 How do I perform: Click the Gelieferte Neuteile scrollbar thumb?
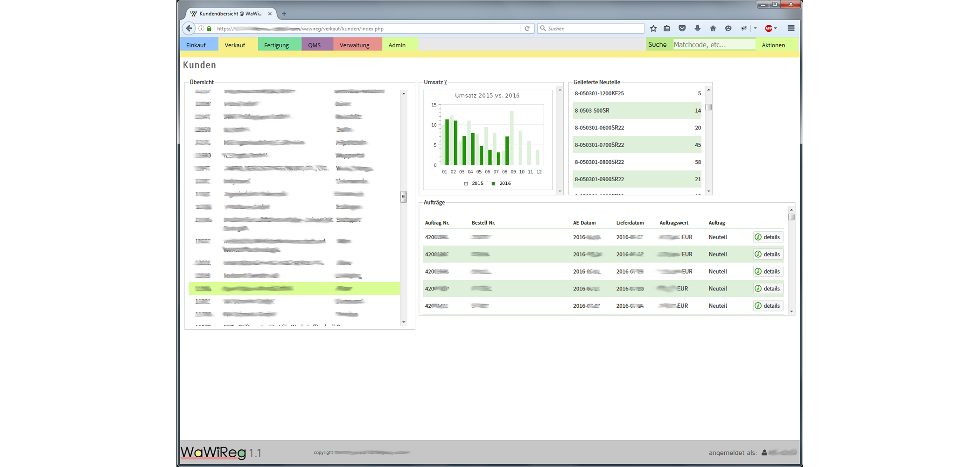[x=709, y=107]
